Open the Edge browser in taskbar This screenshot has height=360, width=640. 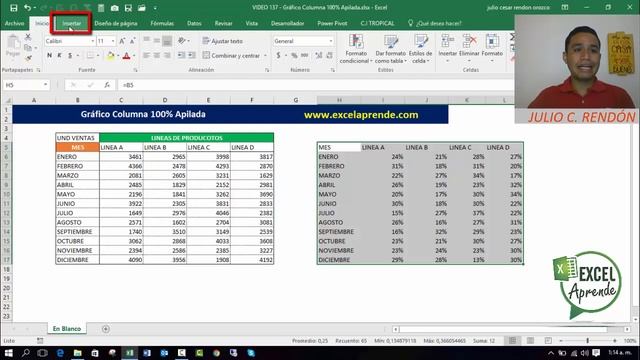[60, 353]
